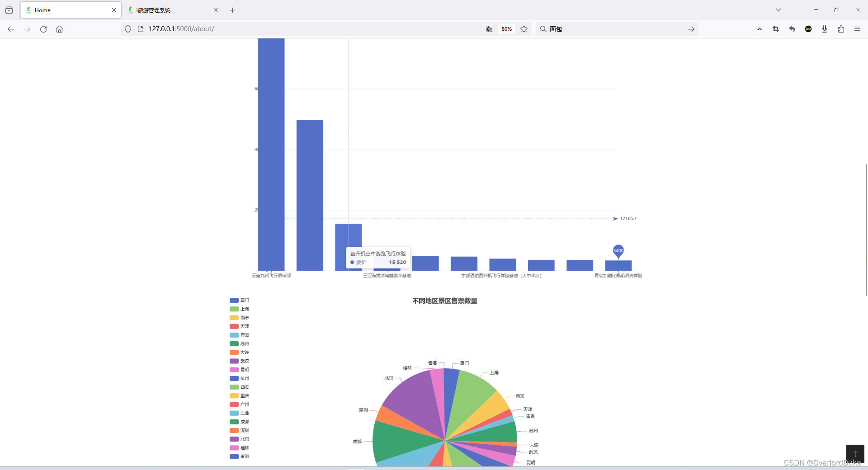
Task: Open the QR code generator icon
Action: [489, 29]
